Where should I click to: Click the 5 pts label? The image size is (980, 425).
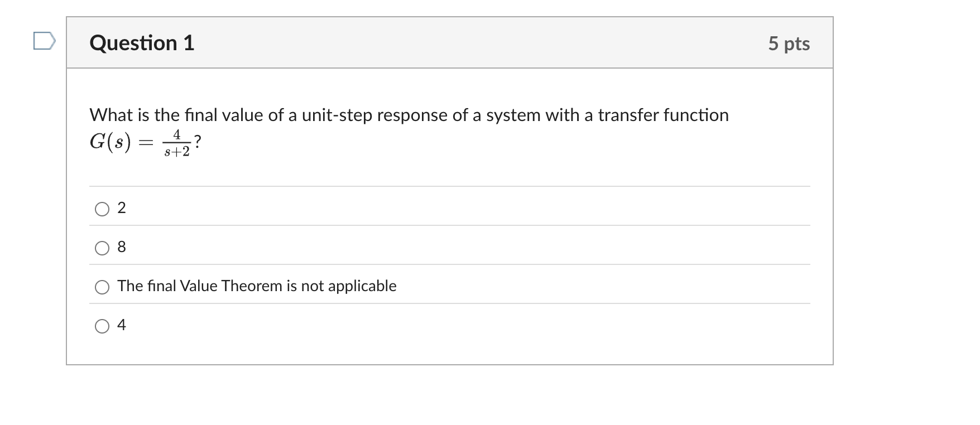pos(789,44)
